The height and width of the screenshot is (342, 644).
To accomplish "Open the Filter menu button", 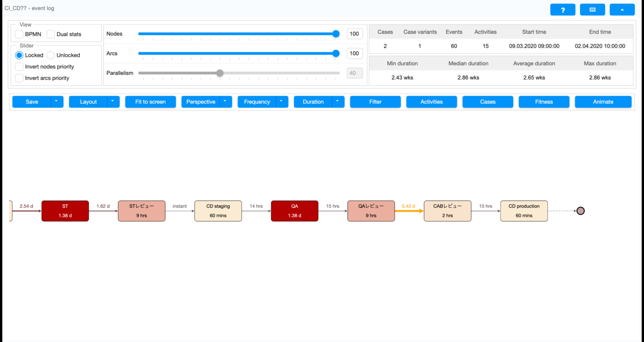I will tap(375, 102).
